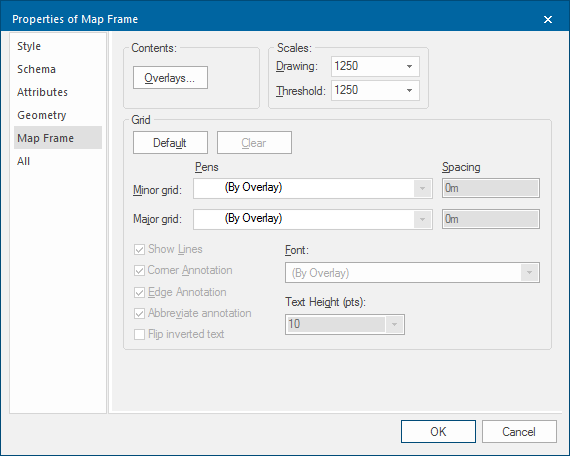Confirm with the OK button
570x456 pixels.
438,432
